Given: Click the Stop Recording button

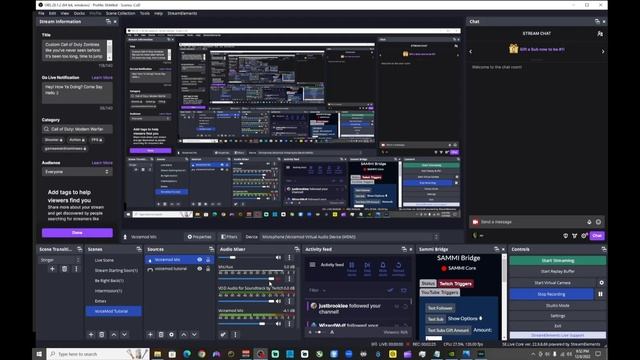Looking at the screenshot, I should pyautogui.click(x=551, y=294).
